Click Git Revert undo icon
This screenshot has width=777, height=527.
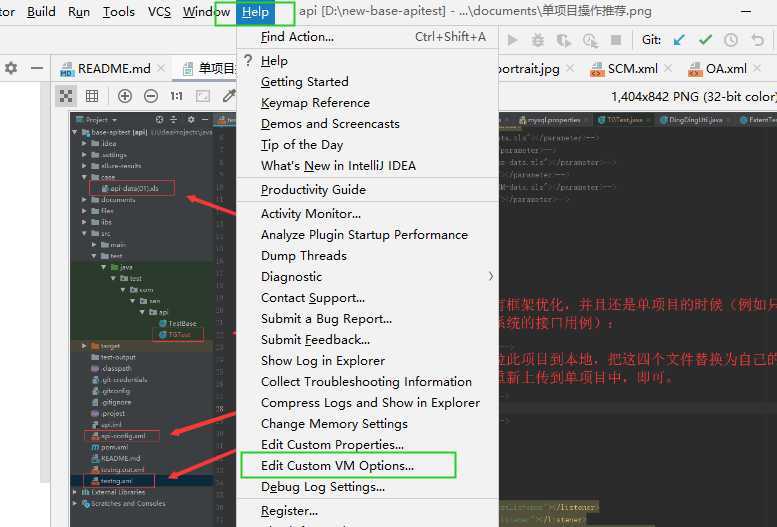(x=757, y=40)
